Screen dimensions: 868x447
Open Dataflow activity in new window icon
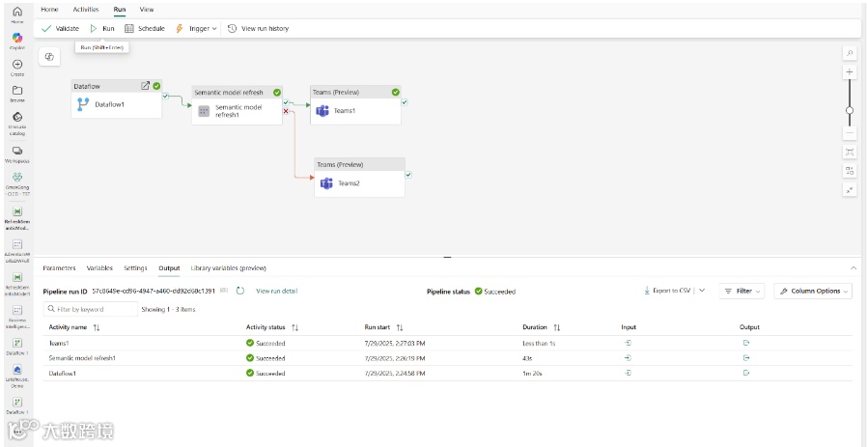tap(145, 86)
